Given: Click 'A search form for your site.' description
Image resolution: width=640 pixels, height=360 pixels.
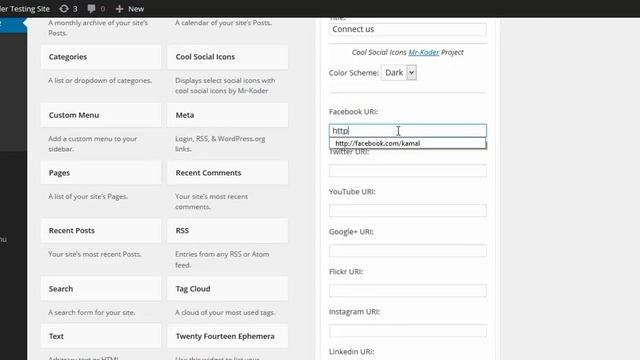Looking at the screenshot, I should 92,312.
